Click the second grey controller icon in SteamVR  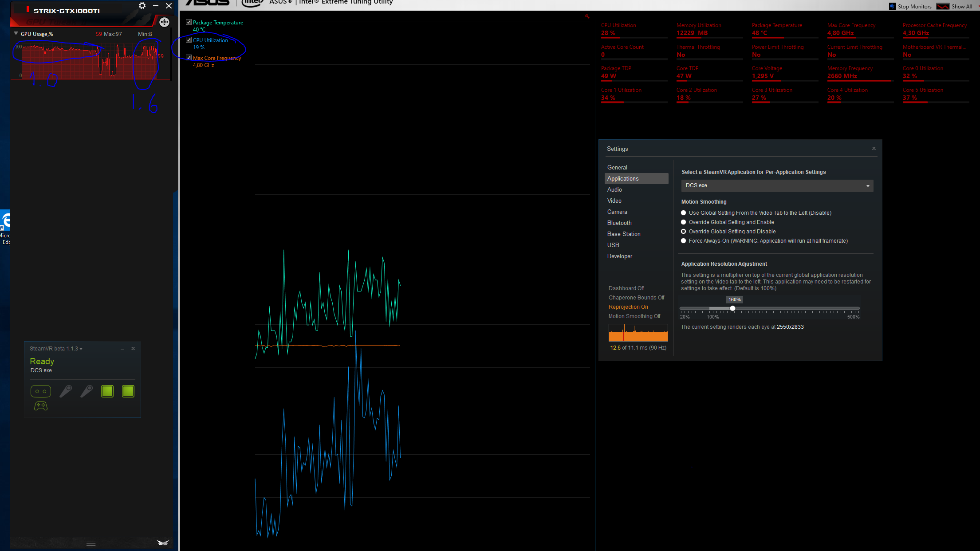(x=87, y=391)
